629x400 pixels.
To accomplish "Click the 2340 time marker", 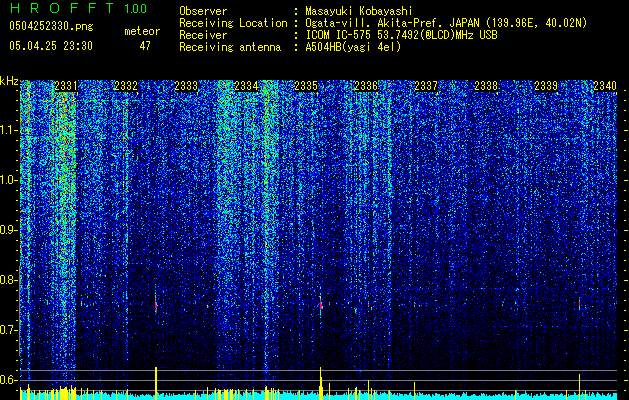I will 605,86.
